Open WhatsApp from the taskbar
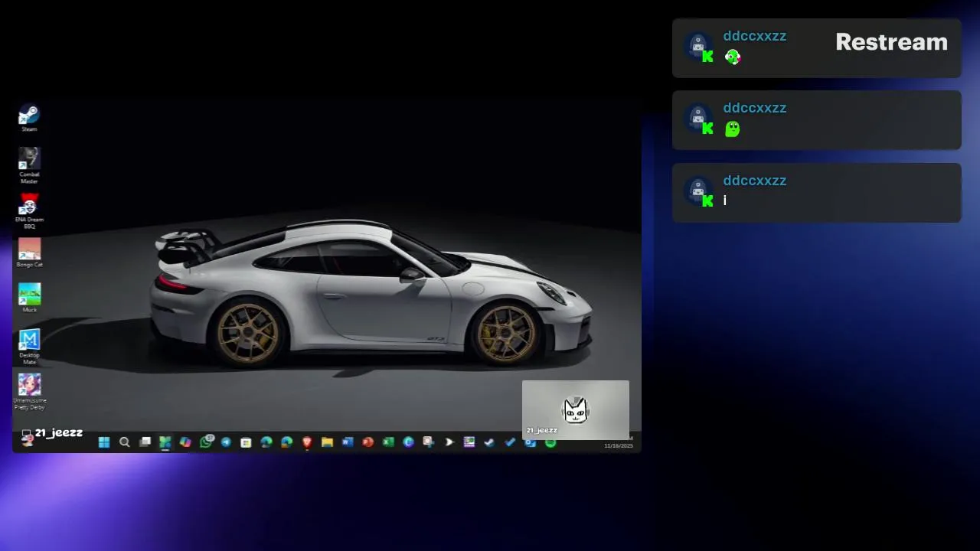Image resolution: width=980 pixels, height=551 pixels. pos(206,442)
